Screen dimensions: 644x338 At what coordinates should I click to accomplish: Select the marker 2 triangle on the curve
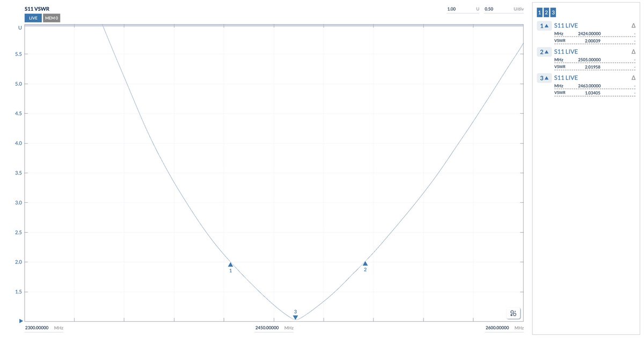point(365,263)
